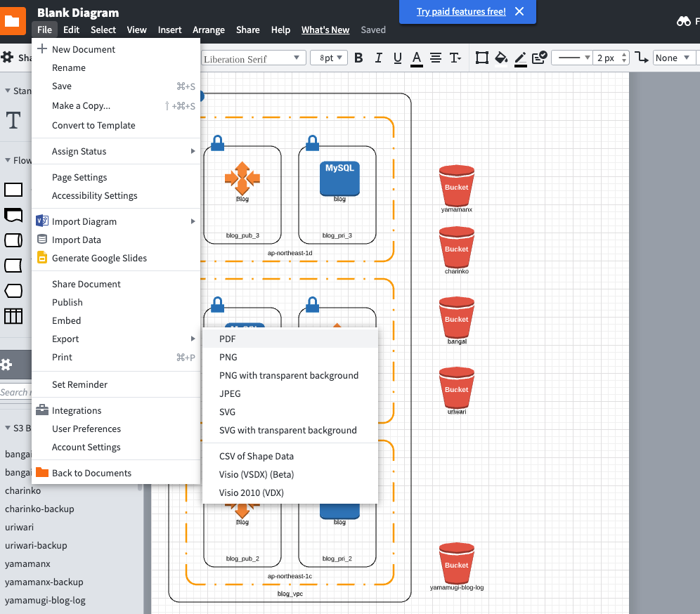Open the text color picker

point(417,58)
